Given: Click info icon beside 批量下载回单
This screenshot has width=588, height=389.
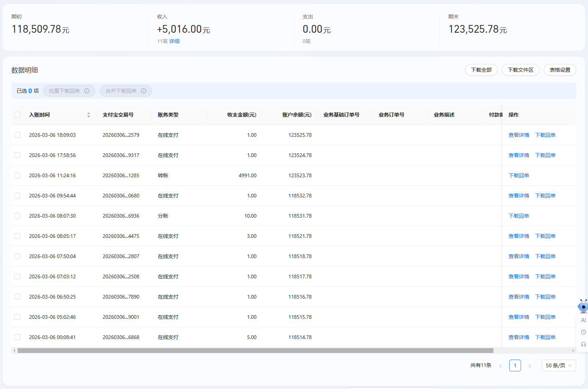Looking at the screenshot, I should pos(87,91).
